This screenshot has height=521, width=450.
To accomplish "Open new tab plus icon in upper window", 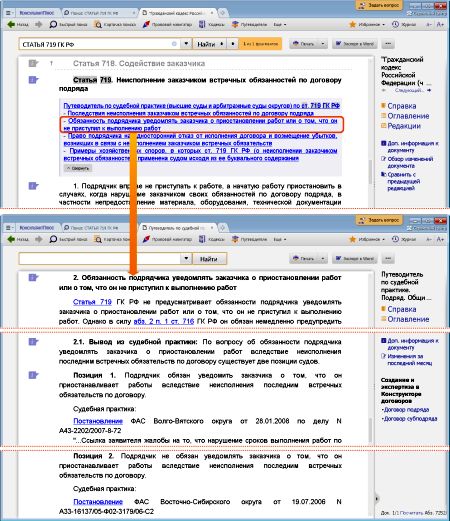I will [x=223, y=13].
